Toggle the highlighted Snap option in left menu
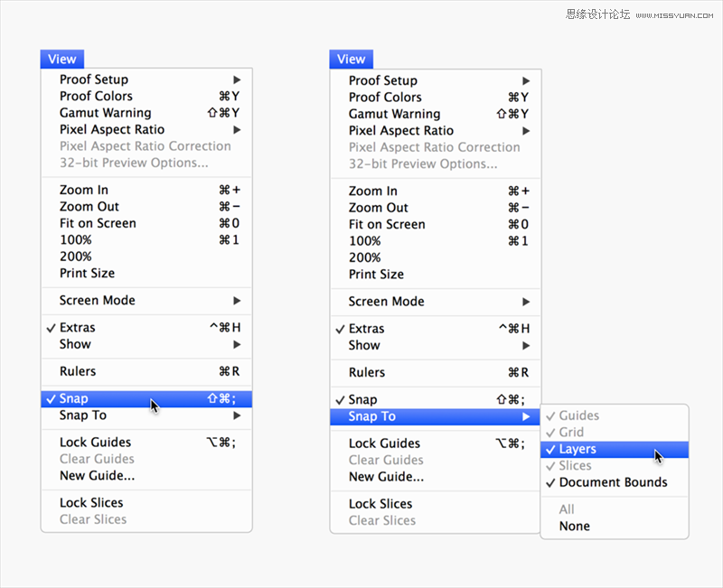This screenshot has height=588, width=723. coord(146,398)
